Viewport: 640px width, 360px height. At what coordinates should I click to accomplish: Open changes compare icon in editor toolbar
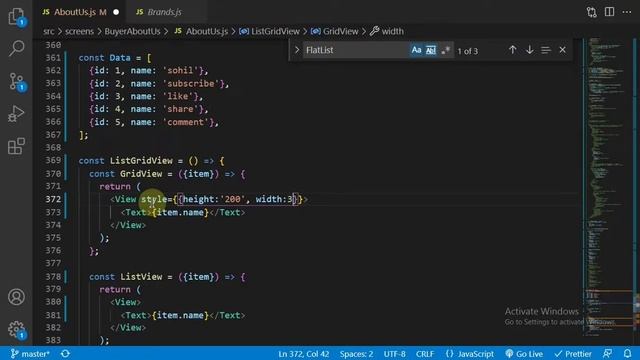tap(591, 12)
